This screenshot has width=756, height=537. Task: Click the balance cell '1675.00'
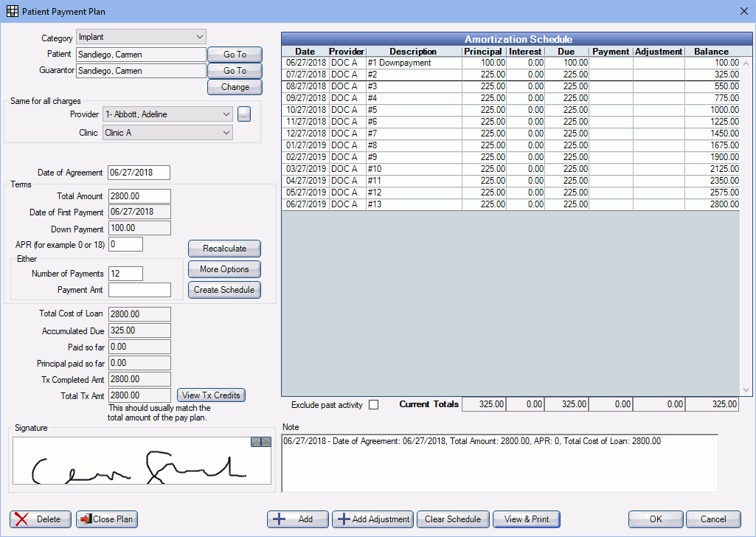pyautogui.click(x=712, y=145)
